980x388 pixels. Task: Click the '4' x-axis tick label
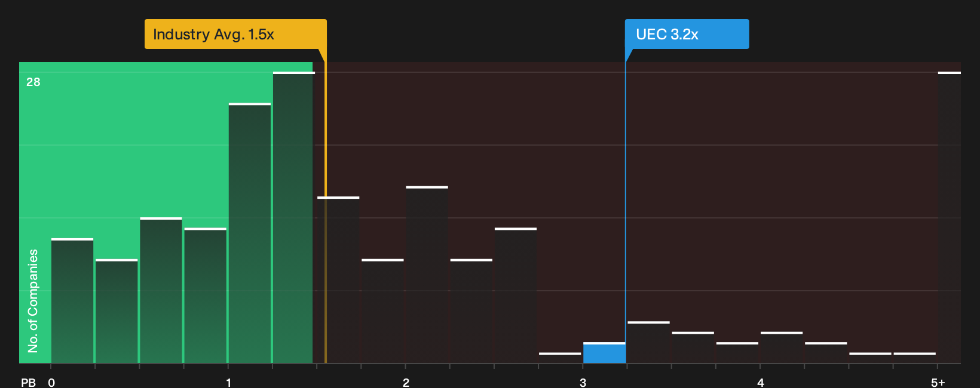(x=760, y=383)
